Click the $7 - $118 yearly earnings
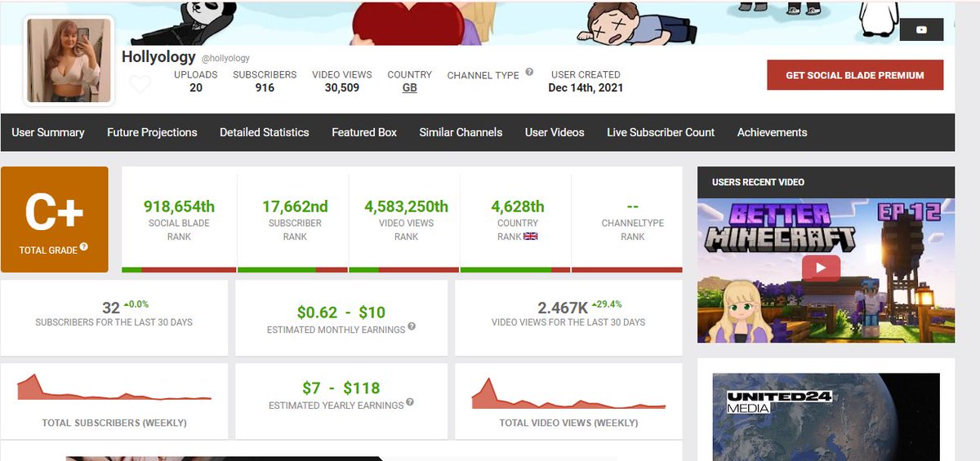Image resolution: width=980 pixels, height=461 pixels. click(x=341, y=388)
